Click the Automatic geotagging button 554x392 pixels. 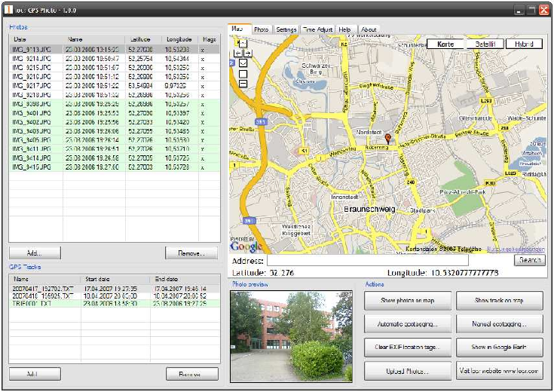(409, 324)
